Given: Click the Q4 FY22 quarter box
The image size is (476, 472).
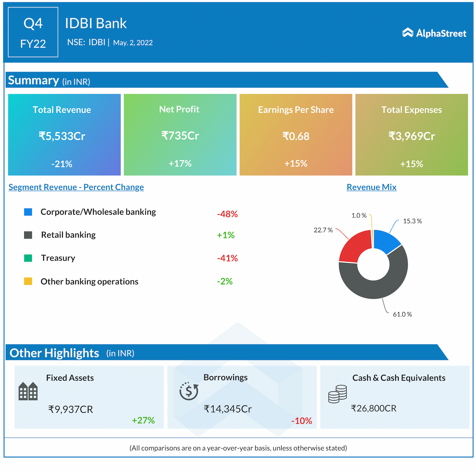Looking at the screenshot, I should 33,32.
